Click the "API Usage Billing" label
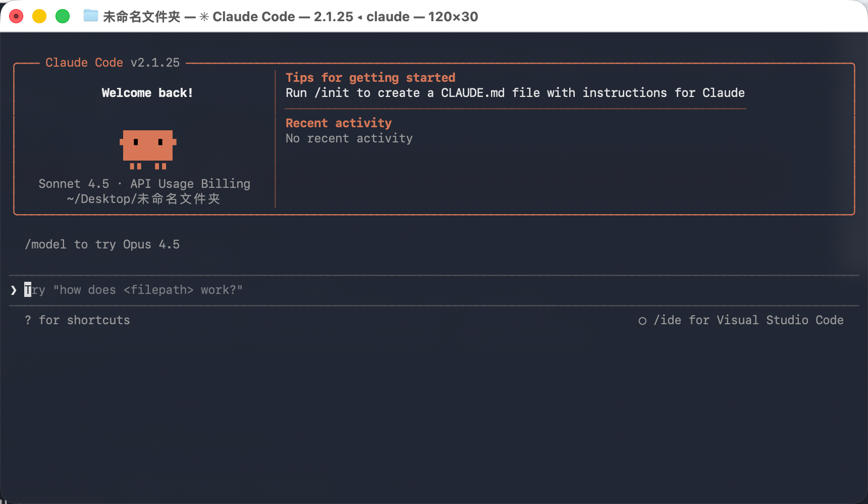 [x=190, y=184]
